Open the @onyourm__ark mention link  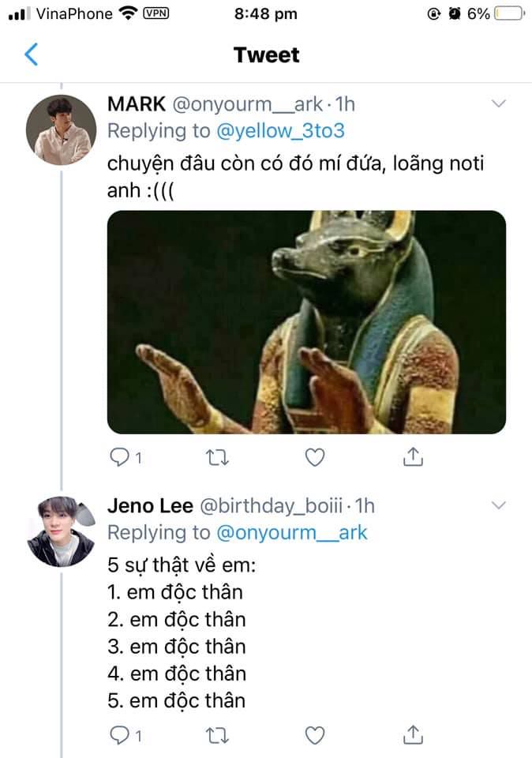pos(291,532)
